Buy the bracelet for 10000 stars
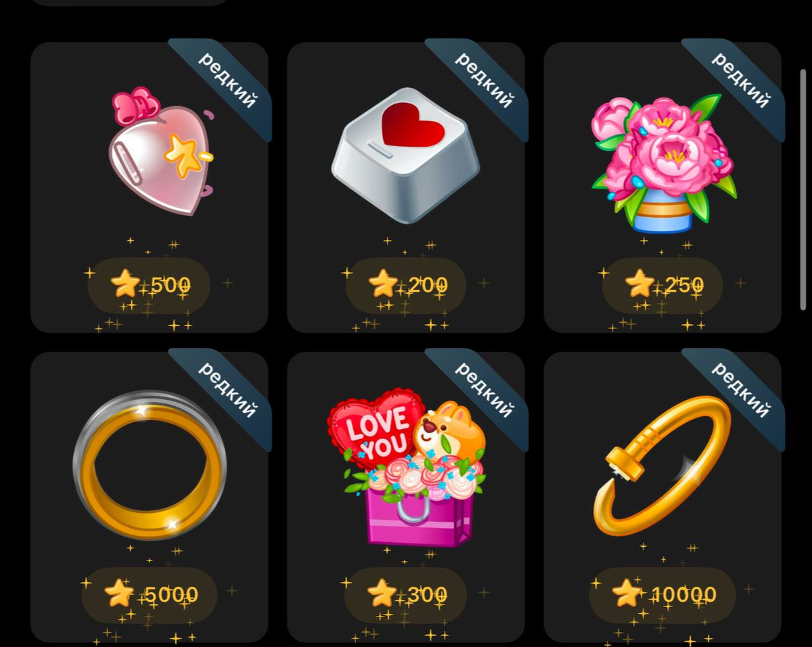This screenshot has height=647, width=812. [x=662, y=595]
